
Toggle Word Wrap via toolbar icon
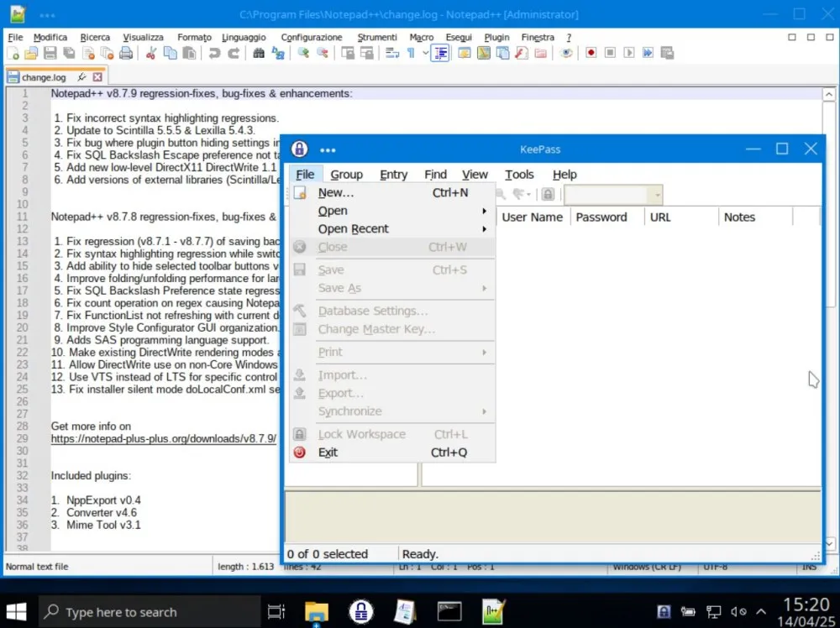391,53
